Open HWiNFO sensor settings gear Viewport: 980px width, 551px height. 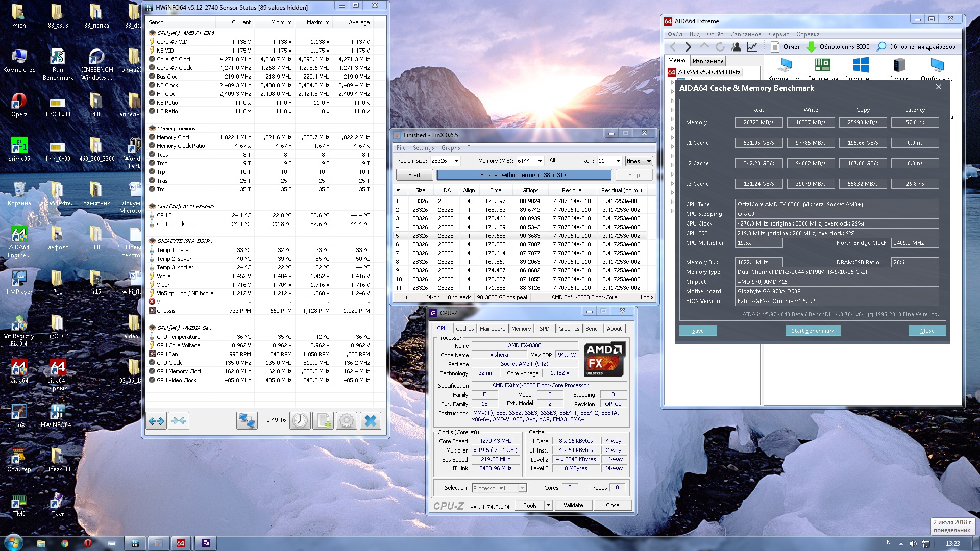[x=347, y=421]
